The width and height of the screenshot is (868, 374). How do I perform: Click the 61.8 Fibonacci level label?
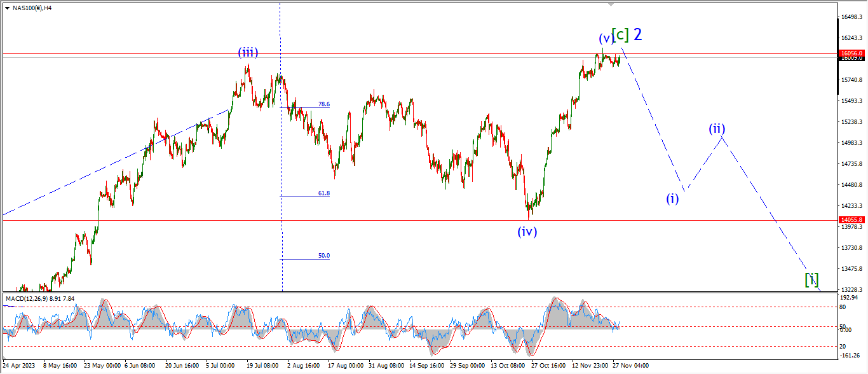click(x=323, y=193)
